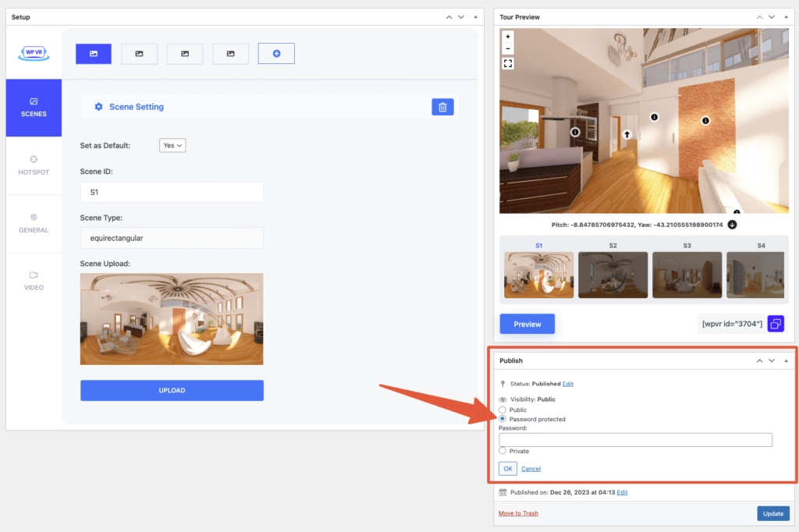Edit the publish status link

(568, 384)
